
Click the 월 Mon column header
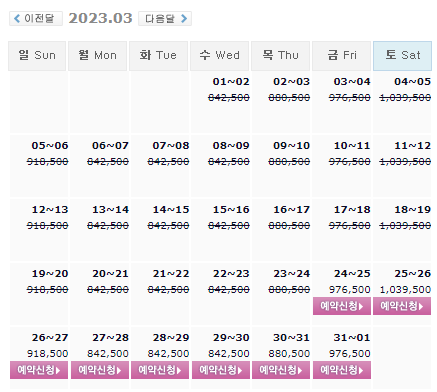click(x=97, y=56)
